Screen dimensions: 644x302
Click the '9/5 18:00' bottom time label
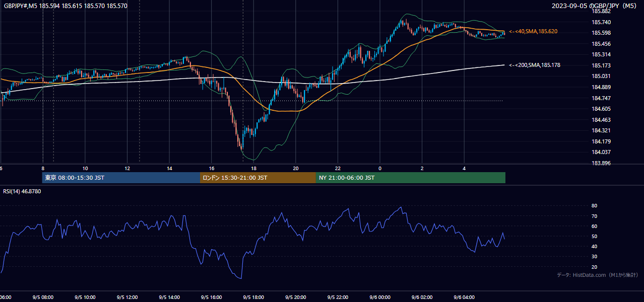[253, 297]
